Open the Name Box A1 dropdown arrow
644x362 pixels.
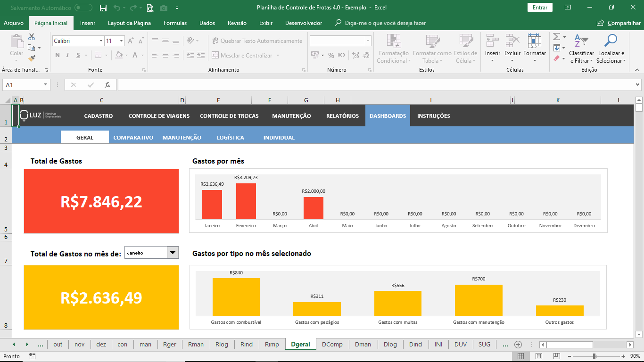(46, 85)
